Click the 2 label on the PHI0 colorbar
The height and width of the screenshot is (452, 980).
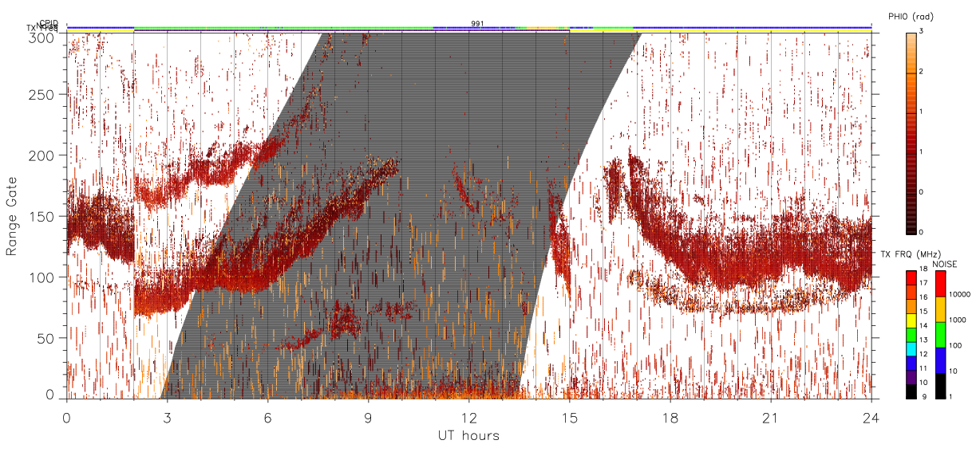click(923, 73)
